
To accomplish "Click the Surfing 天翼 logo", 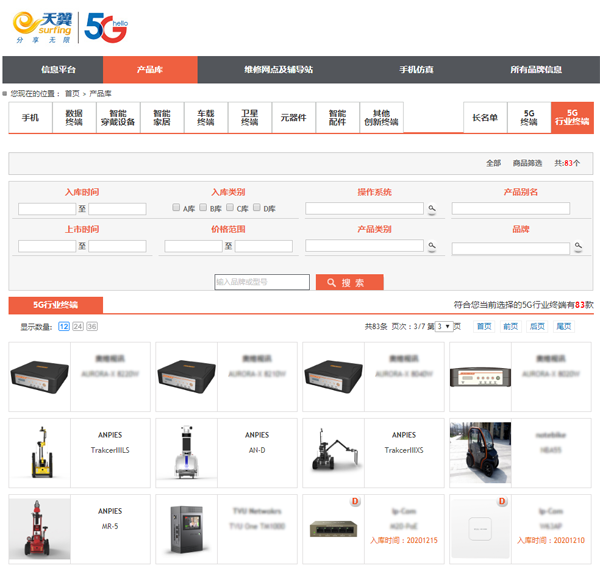I will pyautogui.click(x=42, y=28).
